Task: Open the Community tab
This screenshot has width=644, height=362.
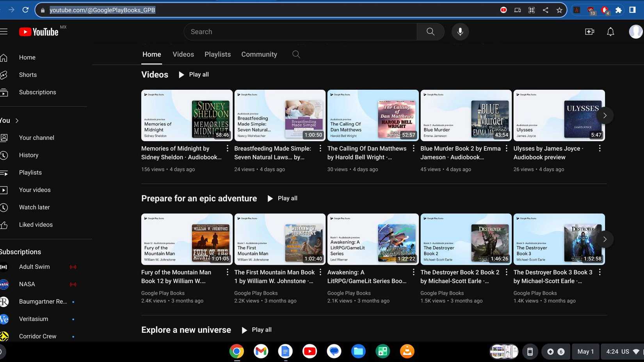Action: point(259,54)
